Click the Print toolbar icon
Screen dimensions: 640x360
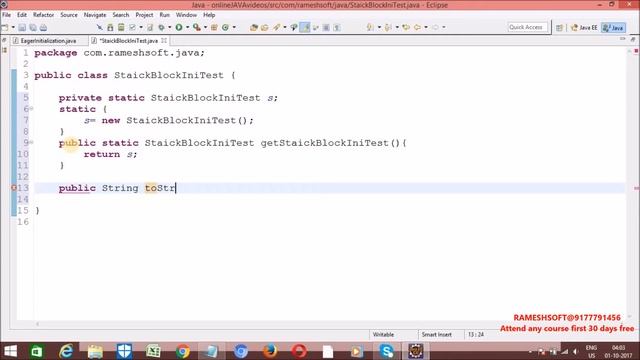(43, 27)
